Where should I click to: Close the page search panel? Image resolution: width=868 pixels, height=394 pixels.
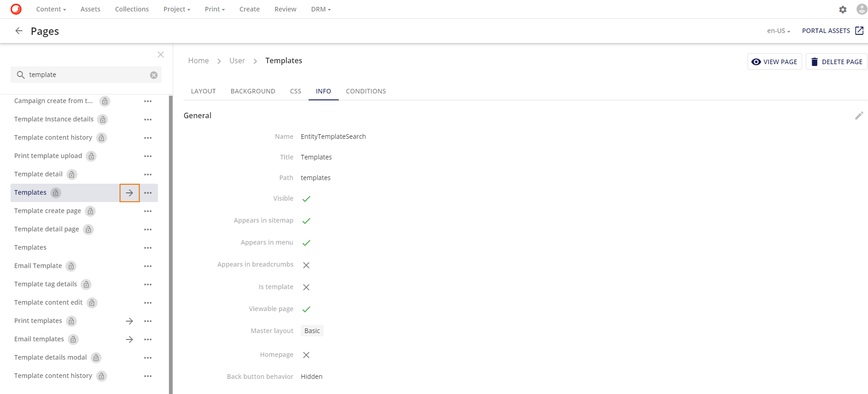tap(161, 55)
